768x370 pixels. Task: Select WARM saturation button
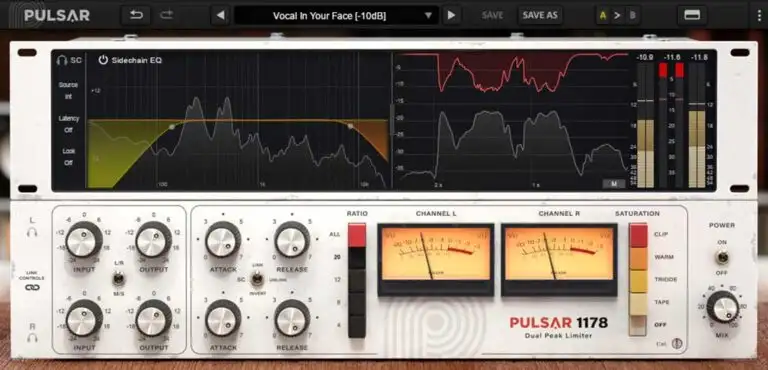pyautogui.click(x=638, y=258)
